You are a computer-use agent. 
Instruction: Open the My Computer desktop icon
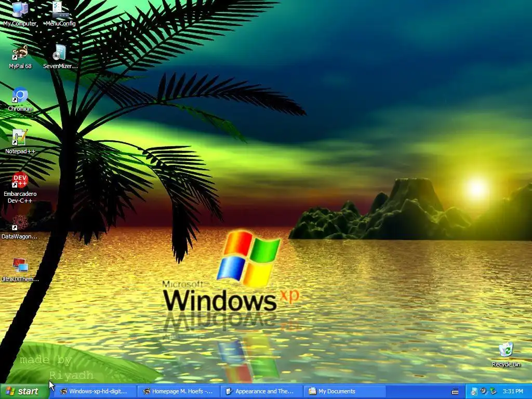[x=20, y=14]
